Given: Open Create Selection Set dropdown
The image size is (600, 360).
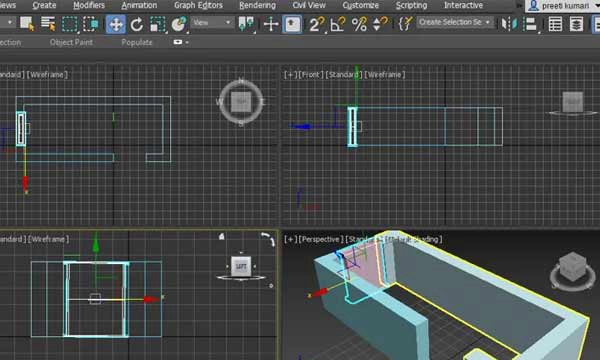Looking at the screenshot, I should pos(454,22).
